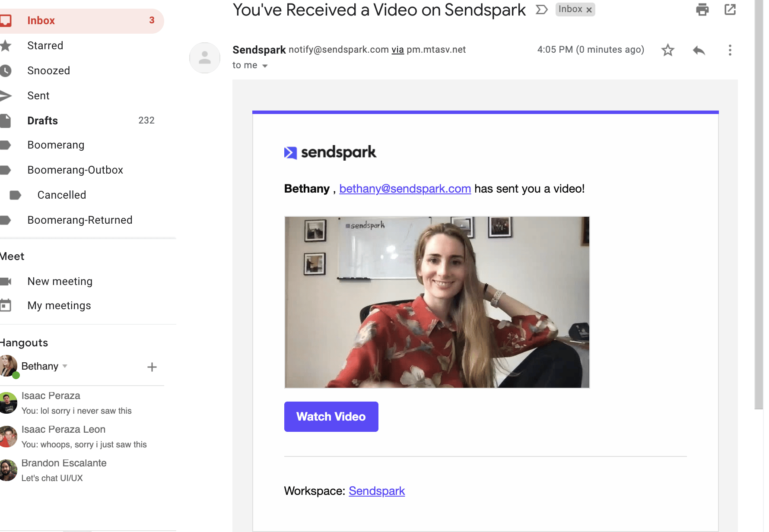769x532 pixels.
Task: Open the chat with Brandon Escalante
Action: [x=82, y=470]
